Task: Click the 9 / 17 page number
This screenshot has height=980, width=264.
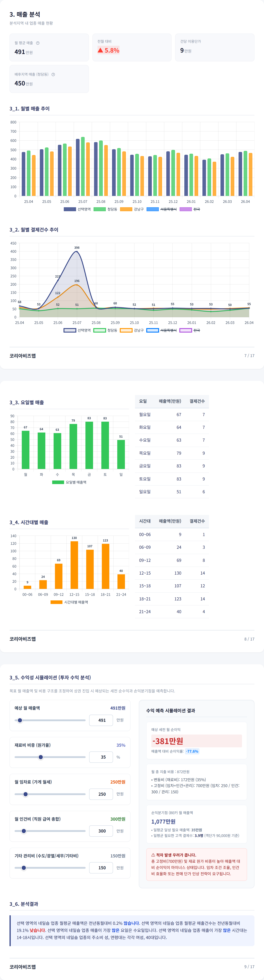Action: click(250, 967)
